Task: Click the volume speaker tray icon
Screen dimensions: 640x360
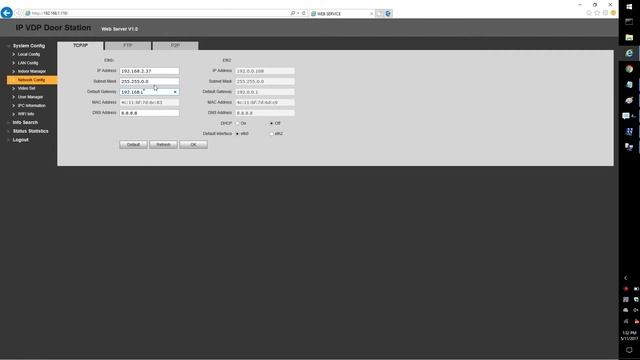Action: (x=636, y=310)
